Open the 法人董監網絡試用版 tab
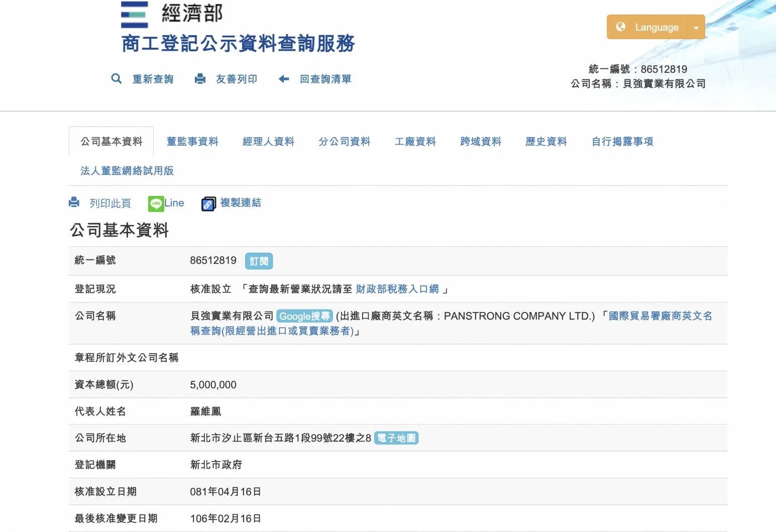The width and height of the screenshot is (776, 532). 127,171
